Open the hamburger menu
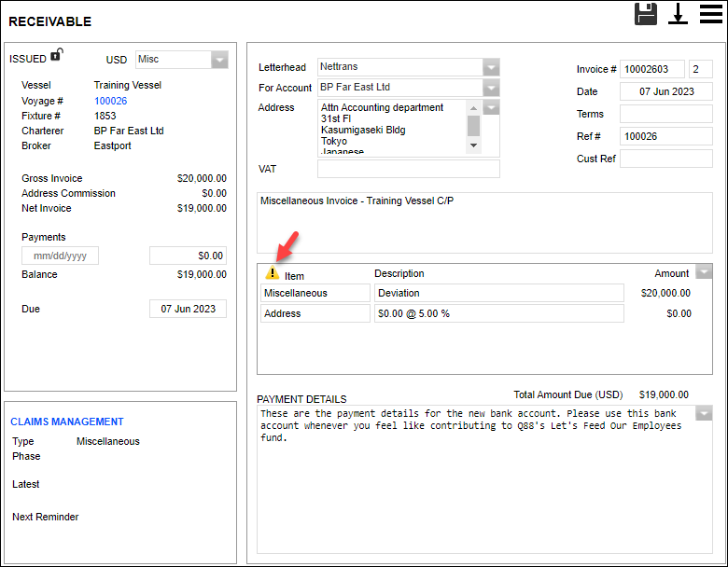The width and height of the screenshot is (728, 567). point(711,14)
